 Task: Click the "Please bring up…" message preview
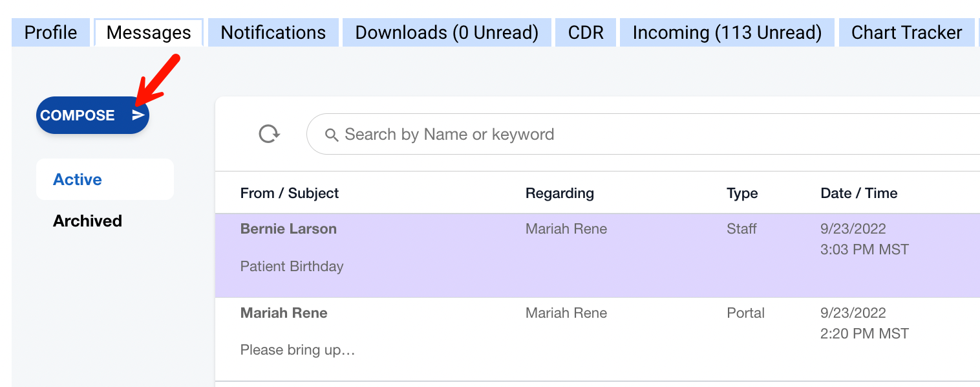pos(297,350)
